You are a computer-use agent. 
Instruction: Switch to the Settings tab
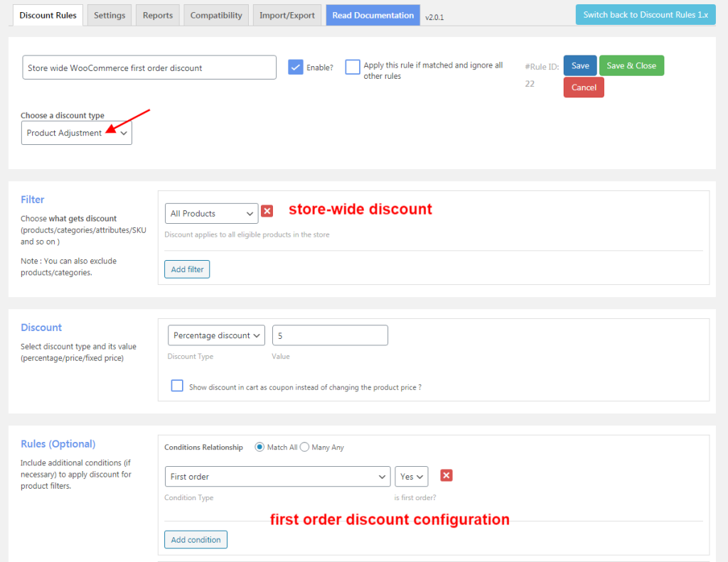point(109,14)
